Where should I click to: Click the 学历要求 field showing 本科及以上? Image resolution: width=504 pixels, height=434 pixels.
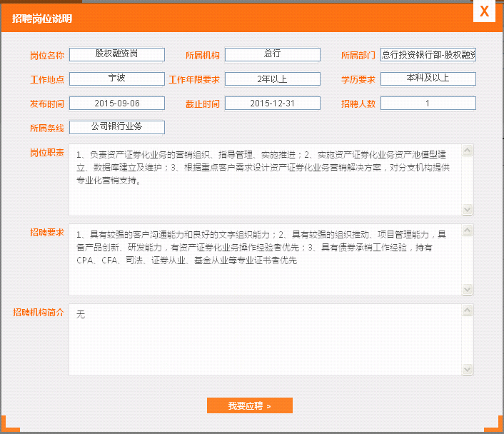[428, 79]
